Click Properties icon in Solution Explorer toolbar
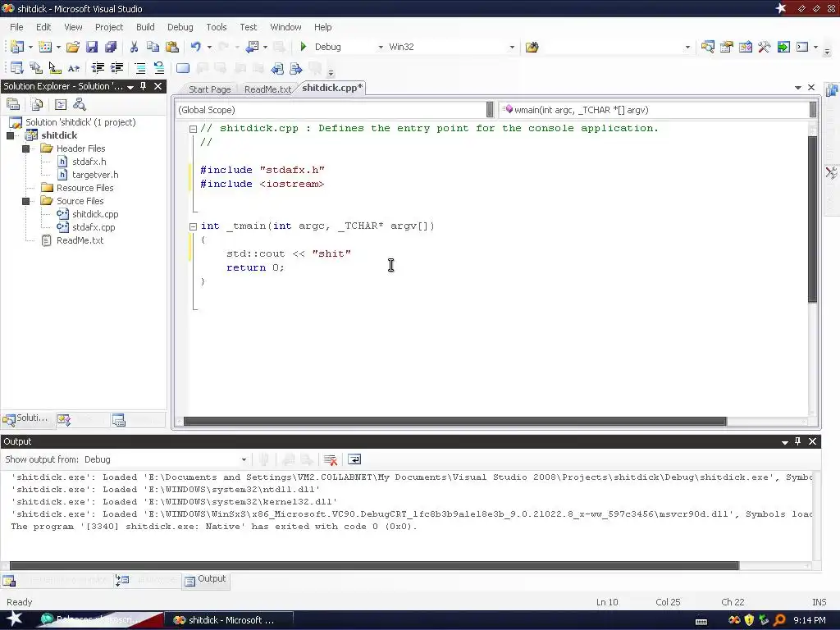Image resolution: width=840 pixels, height=630 pixels. click(13, 104)
